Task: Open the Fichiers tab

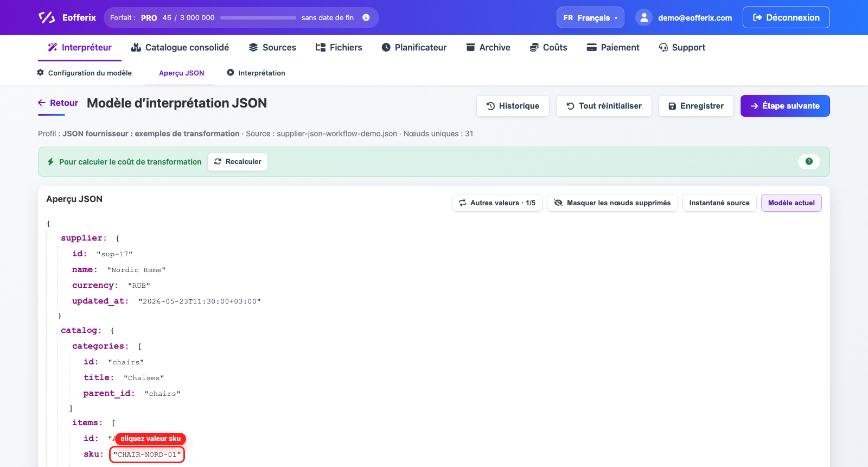Action: pyautogui.click(x=339, y=47)
